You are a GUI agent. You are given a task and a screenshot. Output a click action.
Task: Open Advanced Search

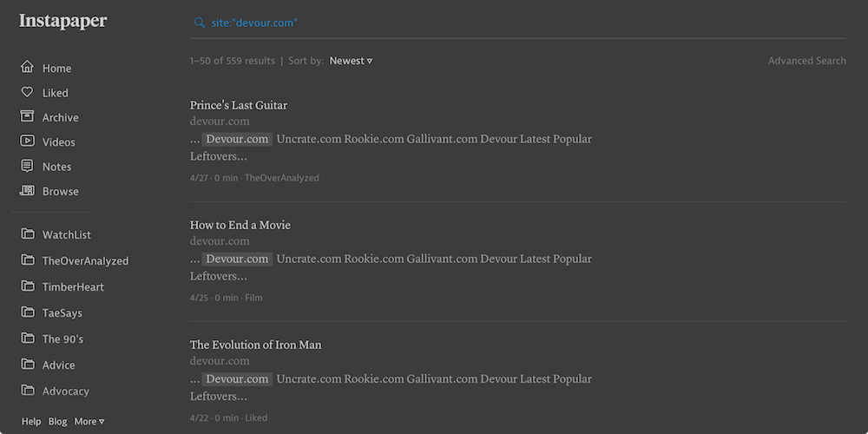pos(806,61)
